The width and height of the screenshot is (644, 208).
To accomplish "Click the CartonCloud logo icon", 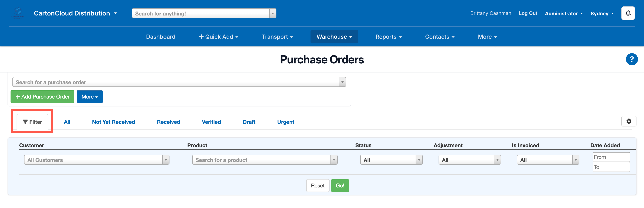I will [18, 12].
